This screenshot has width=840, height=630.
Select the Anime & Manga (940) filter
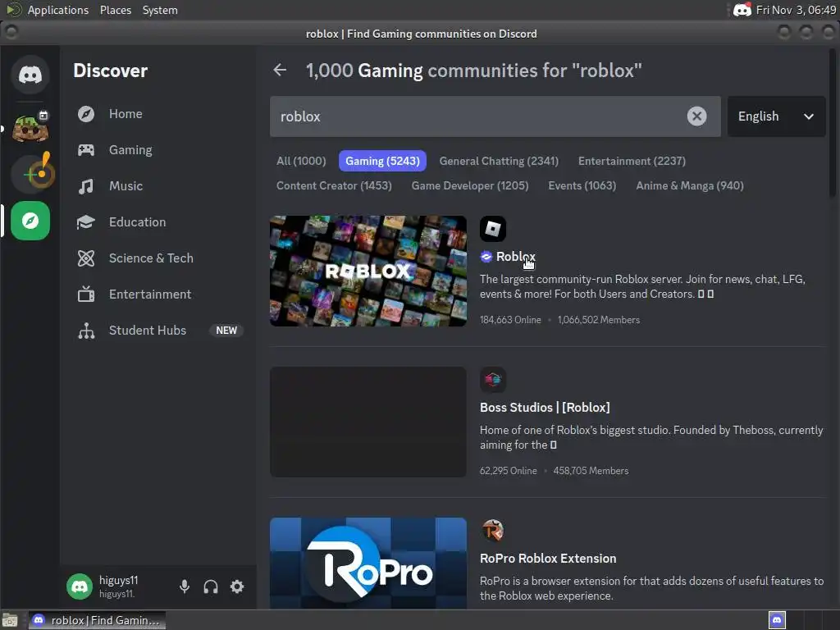pos(689,186)
